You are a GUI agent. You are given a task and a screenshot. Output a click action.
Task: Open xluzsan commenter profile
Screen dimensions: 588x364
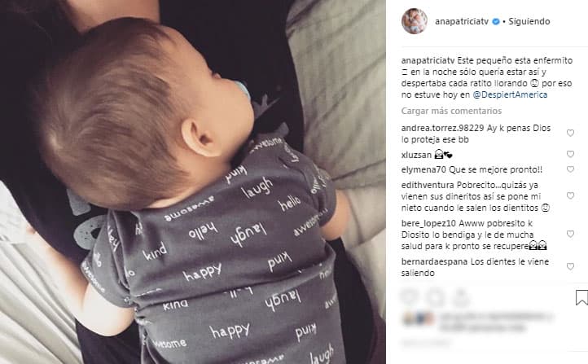coord(416,155)
